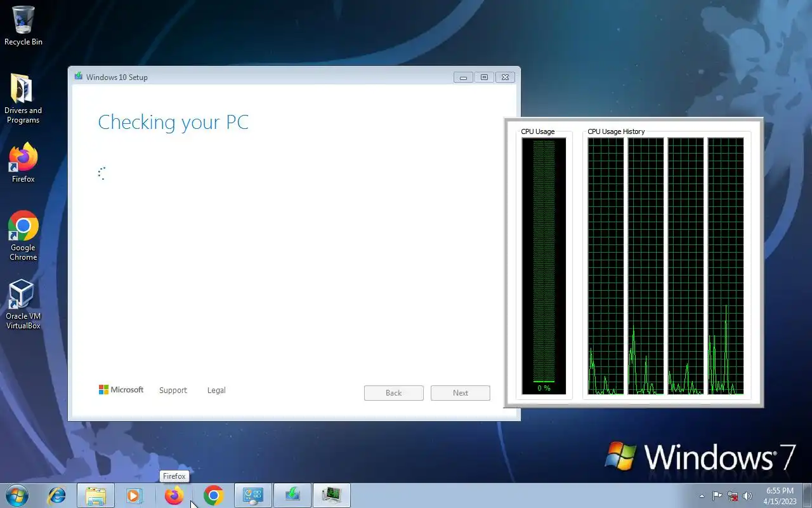Open the Legal link in Setup
Image resolution: width=812 pixels, height=508 pixels.
tap(216, 391)
